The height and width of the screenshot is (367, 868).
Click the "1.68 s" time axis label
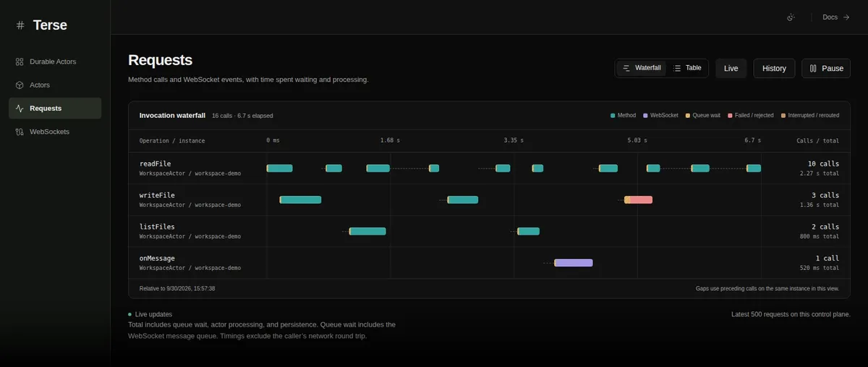tap(390, 140)
